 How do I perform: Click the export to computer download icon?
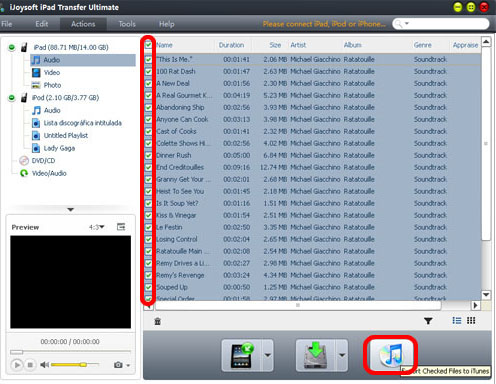[316, 355]
